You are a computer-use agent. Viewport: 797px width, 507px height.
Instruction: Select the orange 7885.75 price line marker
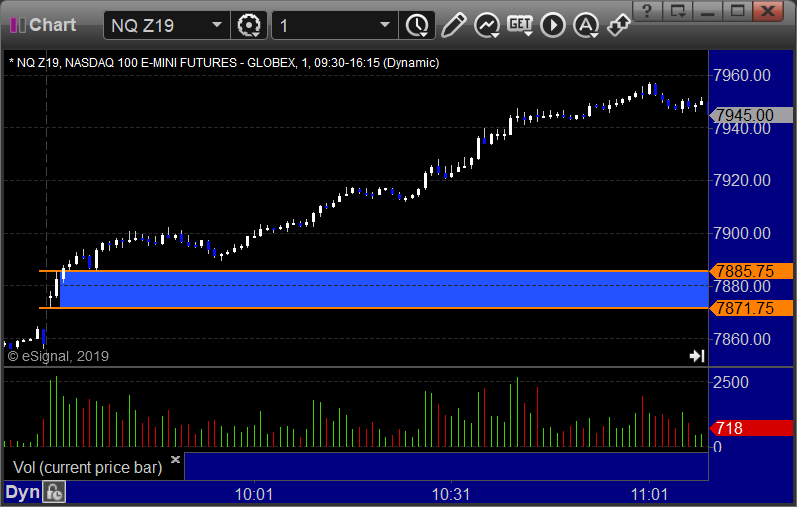coord(752,271)
